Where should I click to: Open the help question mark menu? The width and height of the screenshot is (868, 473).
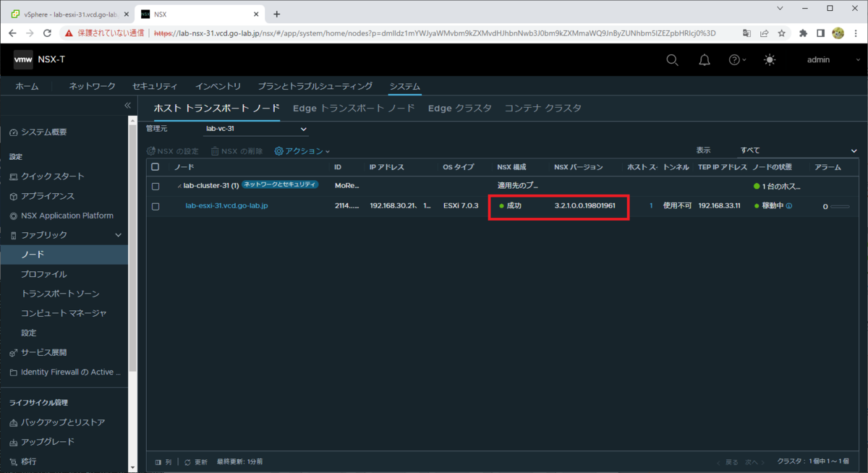click(x=737, y=60)
